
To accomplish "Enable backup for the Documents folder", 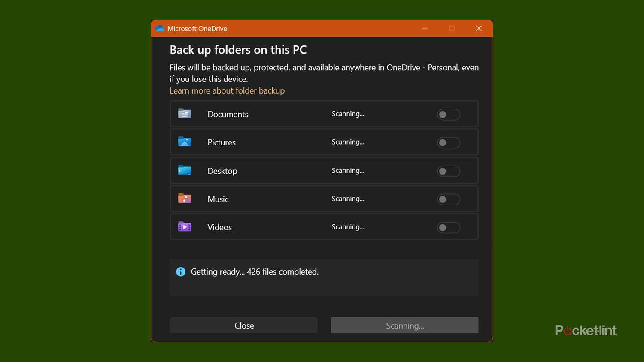I will click(x=448, y=114).
